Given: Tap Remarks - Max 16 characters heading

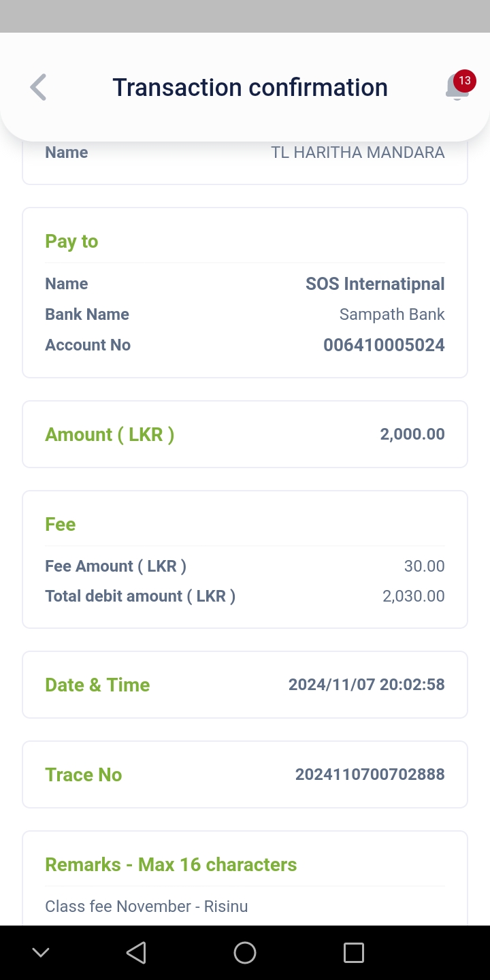Looking at the screenshot, I should tap(171, 864).
